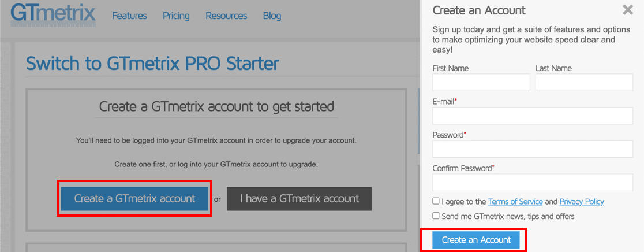Open the Terms of Service link

[515, 202]
